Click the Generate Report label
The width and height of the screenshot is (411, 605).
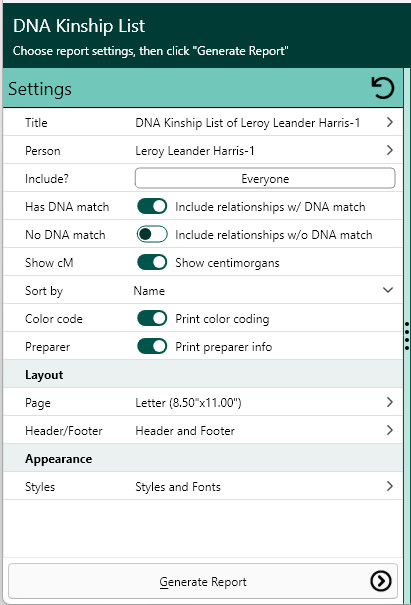(203, 582)
